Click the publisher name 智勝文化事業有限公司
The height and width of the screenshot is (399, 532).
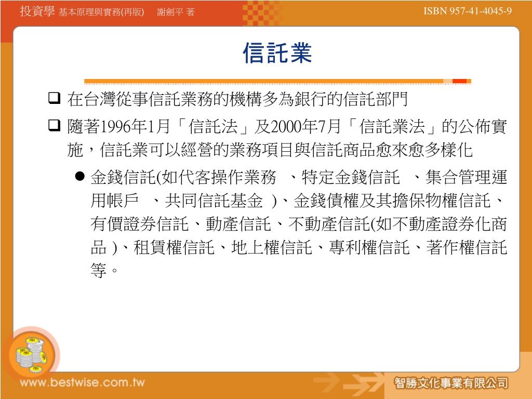451,383
